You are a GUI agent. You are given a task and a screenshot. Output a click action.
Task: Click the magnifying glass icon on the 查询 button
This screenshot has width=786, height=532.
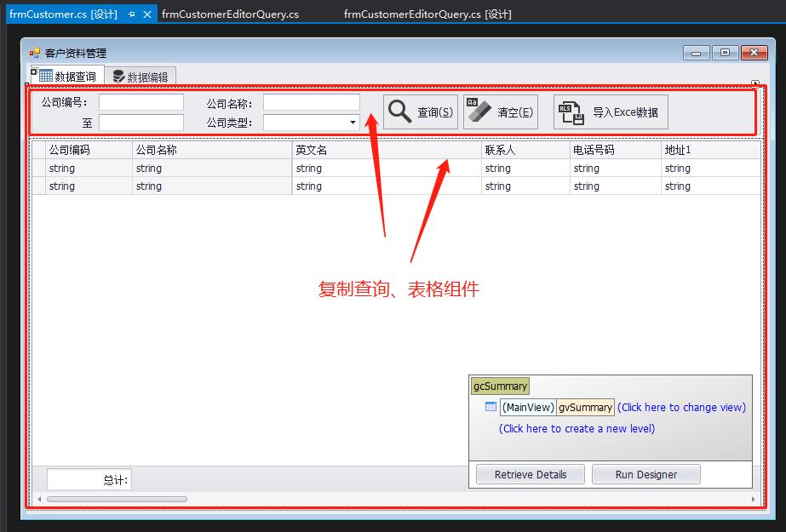(x=399, y=110)
